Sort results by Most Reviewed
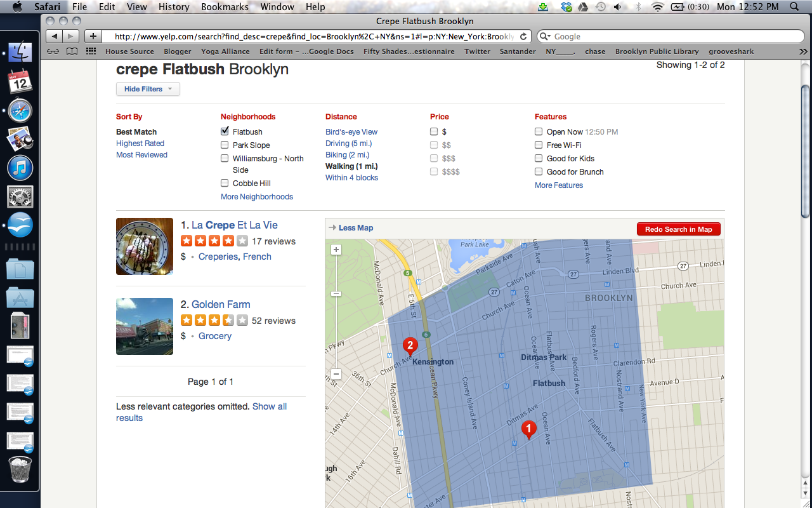The height and width of the screenshot is (508, 812). coord(141,155)
